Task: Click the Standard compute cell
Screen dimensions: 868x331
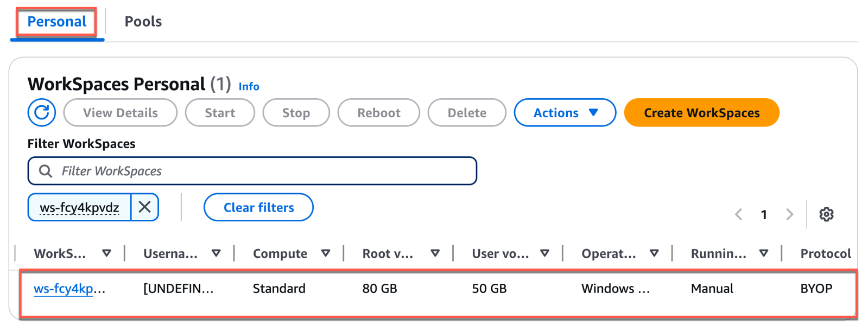Action: [279, 289]
